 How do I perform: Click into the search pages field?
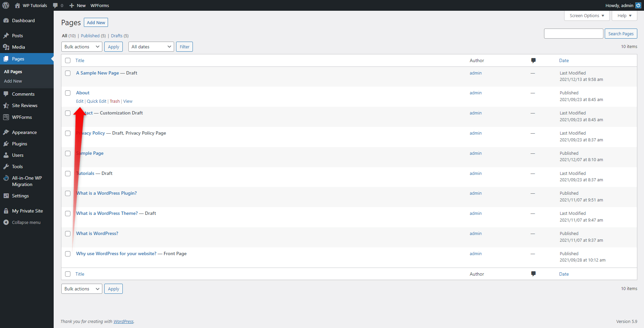(574, 34)
